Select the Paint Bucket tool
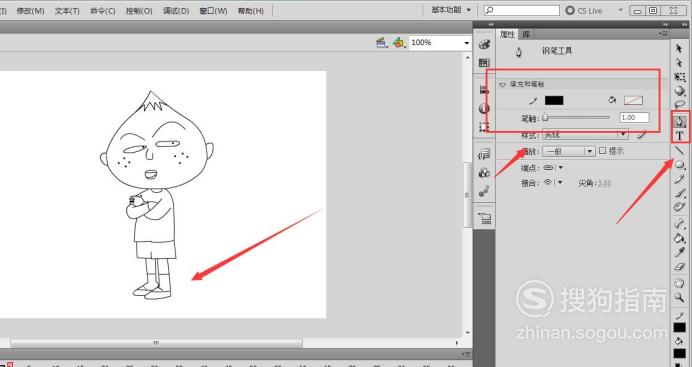Image resolution: width=692 pixels, height=367 pixels. point(680,238)
